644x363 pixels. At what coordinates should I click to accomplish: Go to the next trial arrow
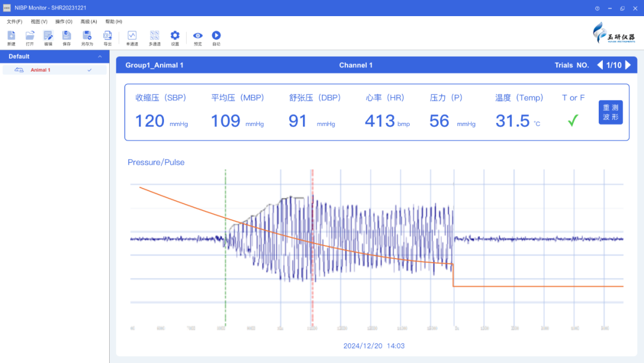[628, 65]
